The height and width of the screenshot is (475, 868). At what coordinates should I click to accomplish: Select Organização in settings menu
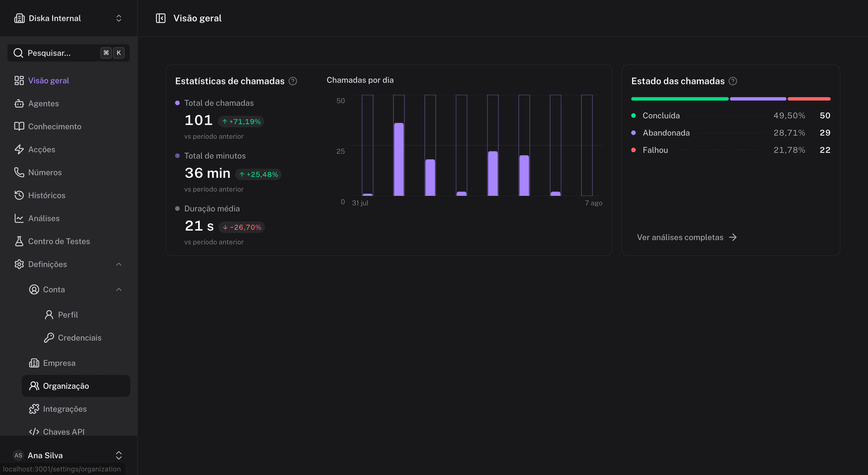tap(76, 386)
